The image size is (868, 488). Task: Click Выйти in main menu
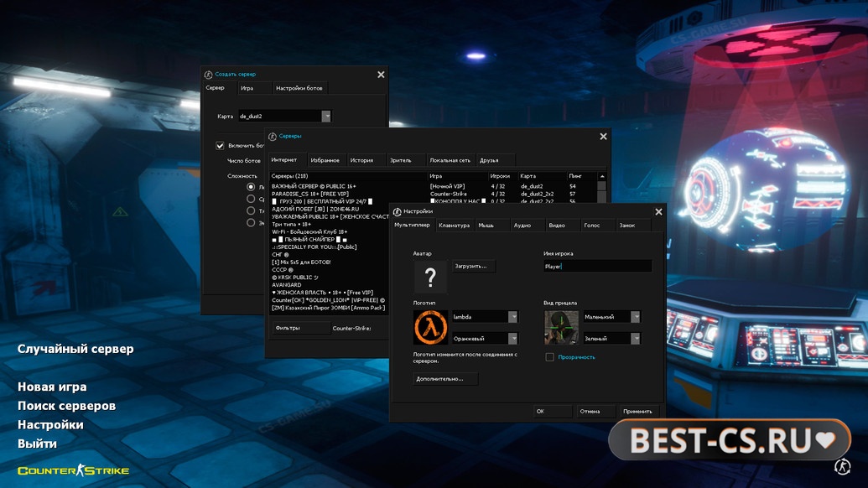pos(37,444)
